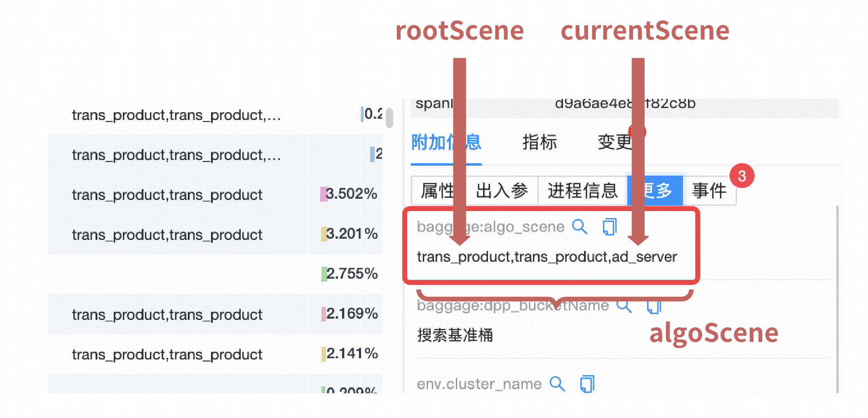Click the 2.755% percentage value
The height and width of the screenshot is (418, 868).
point(352,274)
